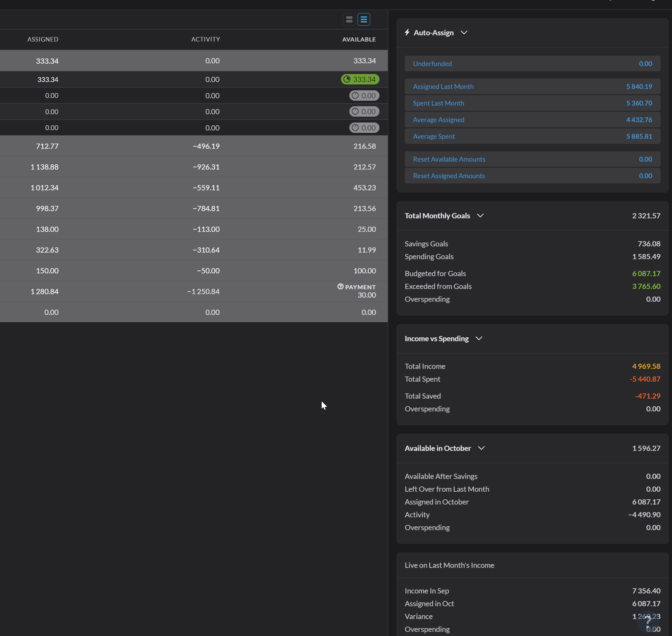Click a clock icon on a gray 0.00 pill
Image resolution: width=672 pixels, height=636 pixels.
tap(355, 96)
